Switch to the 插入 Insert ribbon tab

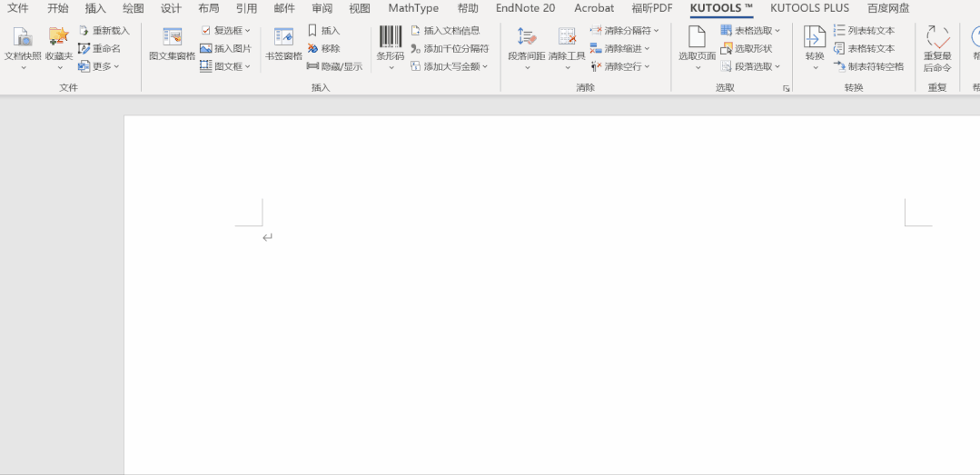click(x=95, y=8)
